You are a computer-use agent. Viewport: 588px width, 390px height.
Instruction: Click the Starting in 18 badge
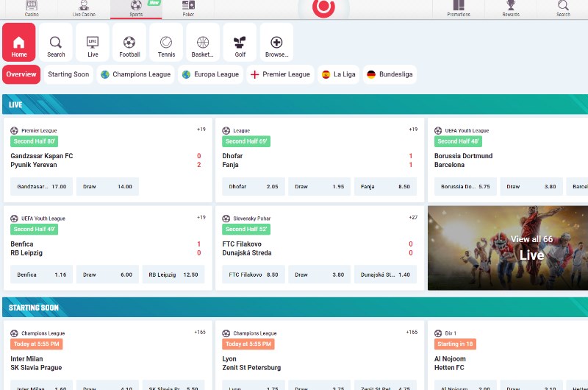tap(455, 344)
